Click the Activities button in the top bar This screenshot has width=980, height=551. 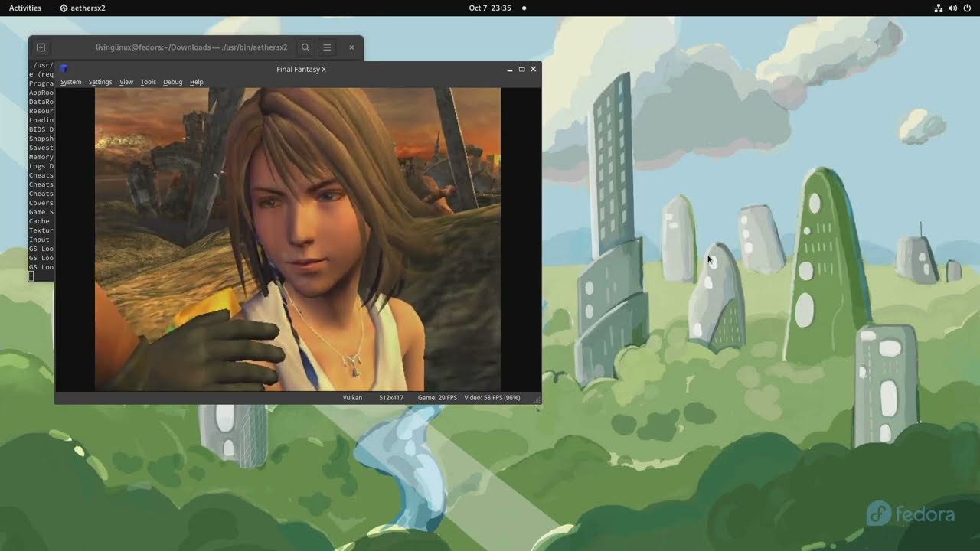coord(25,8)
